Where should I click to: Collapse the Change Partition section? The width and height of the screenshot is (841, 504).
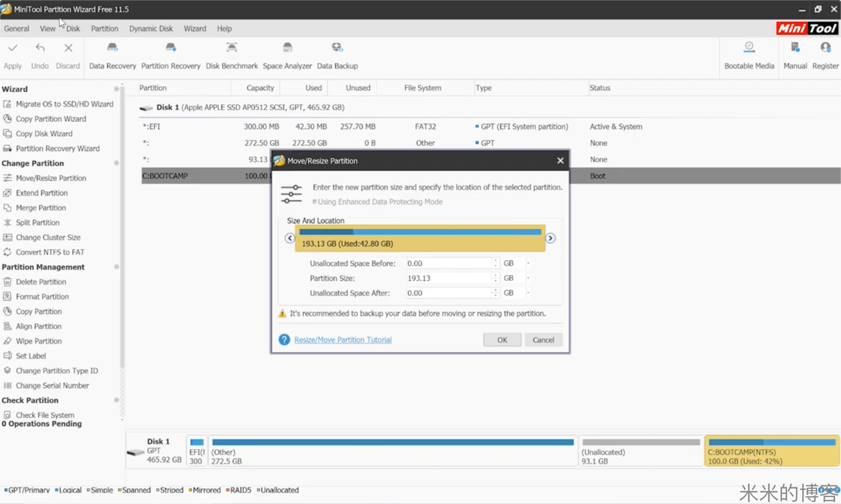[x=116, y=163]
